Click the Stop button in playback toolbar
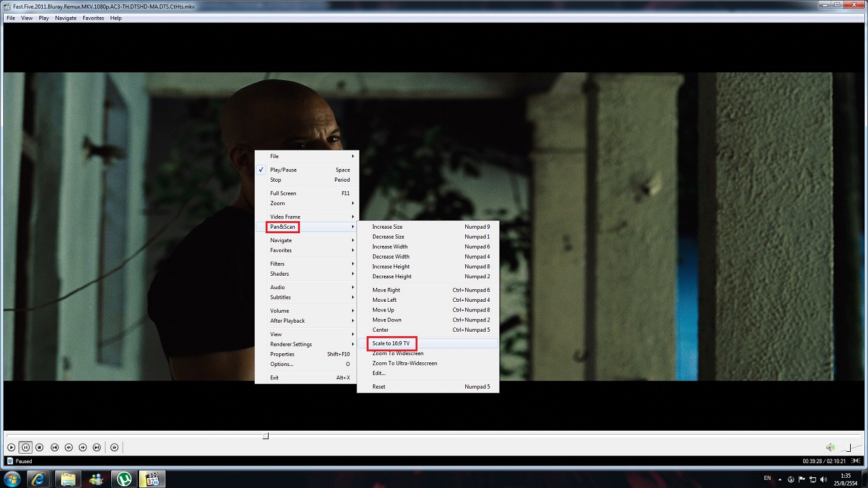Image resolution: width=868 pixels, height=488 pixels. (x=39, y=447)
